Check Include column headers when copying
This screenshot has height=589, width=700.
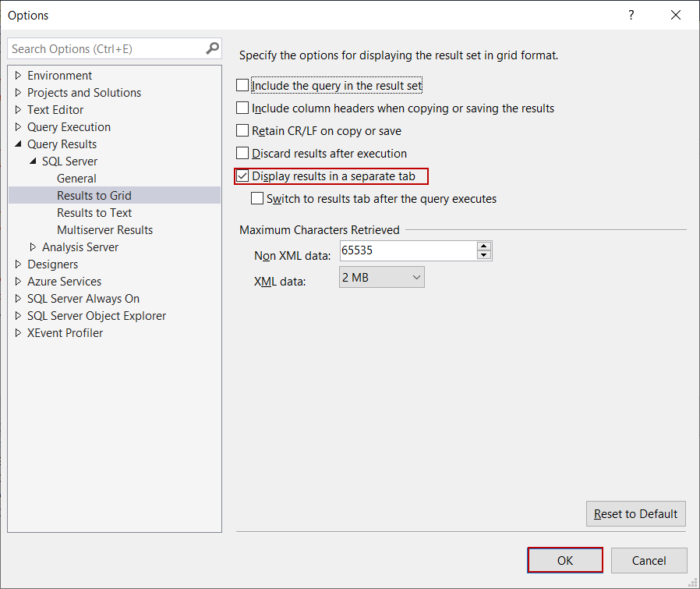[x=243, y=108]
